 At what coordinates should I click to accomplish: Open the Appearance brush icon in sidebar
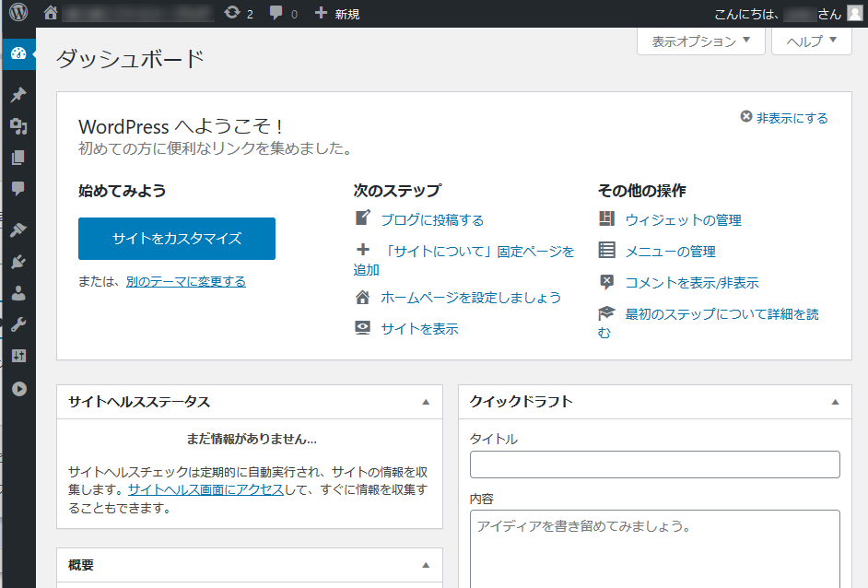(x=18, y=229)
